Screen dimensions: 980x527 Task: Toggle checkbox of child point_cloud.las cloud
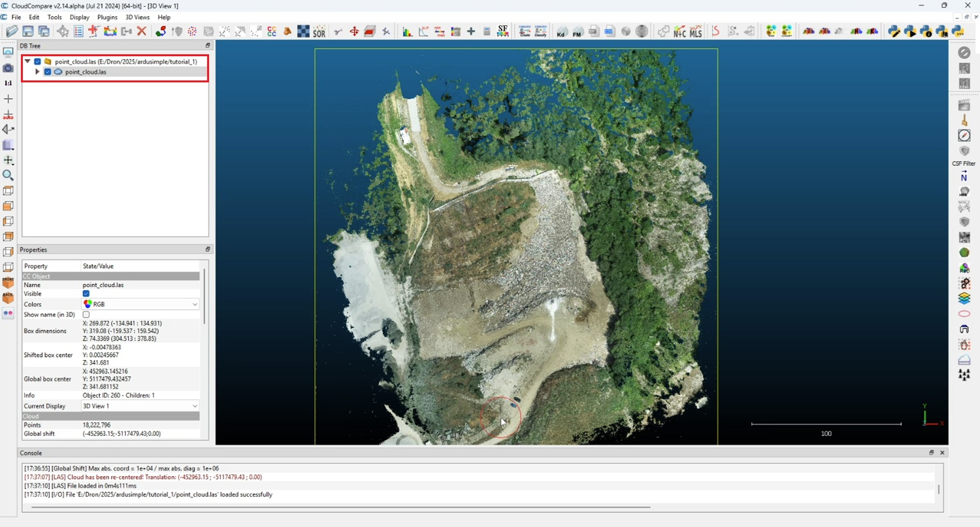coord(48,72)
